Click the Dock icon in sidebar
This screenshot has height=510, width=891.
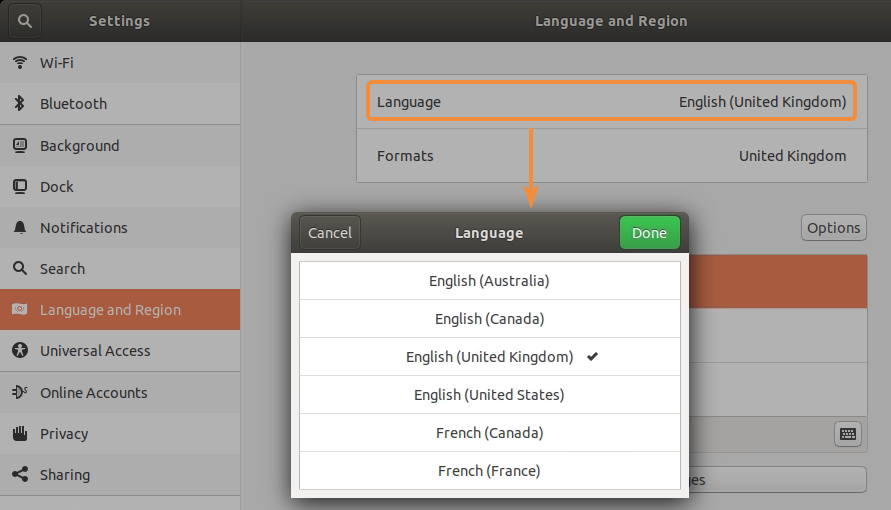tap(20, 186)
